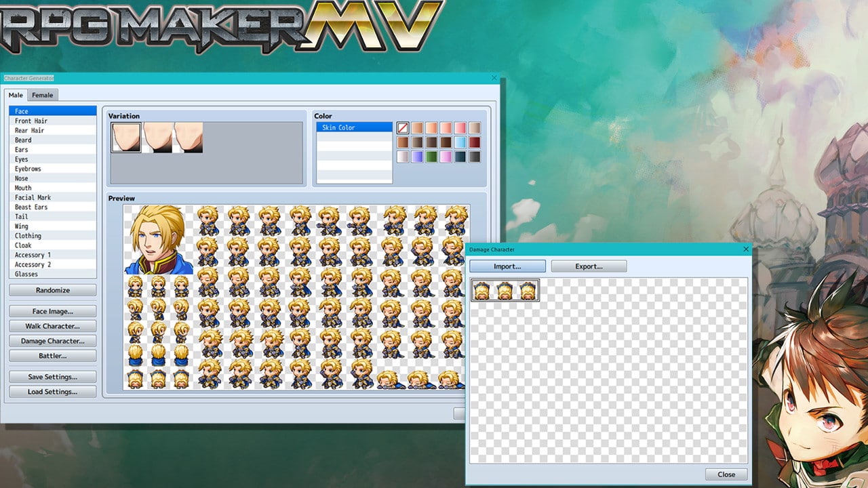Screen dimensions: 868x488
Task: Pick Nose in the parts list
Action: tap(53, 178)
